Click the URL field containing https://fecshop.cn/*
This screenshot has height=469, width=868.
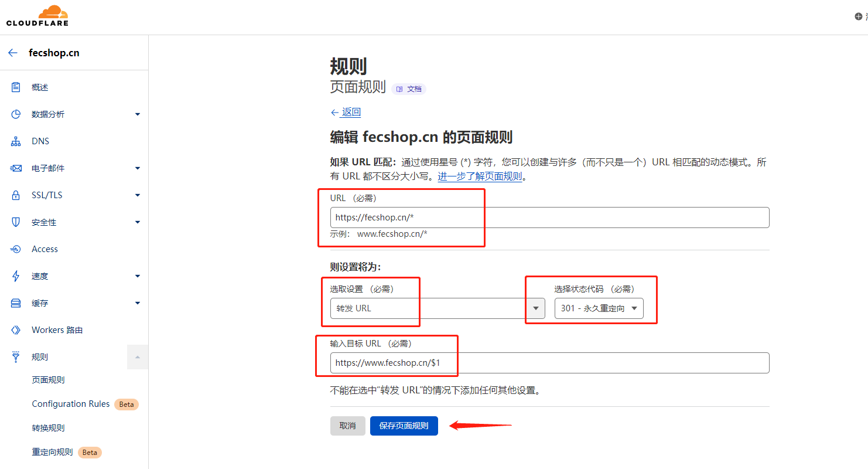[x=549, y=217]
